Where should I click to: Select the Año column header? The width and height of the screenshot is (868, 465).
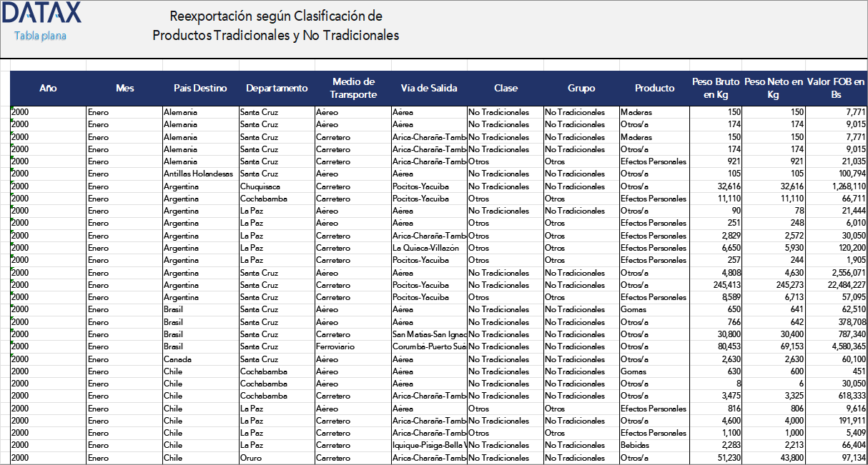[48, 88]
